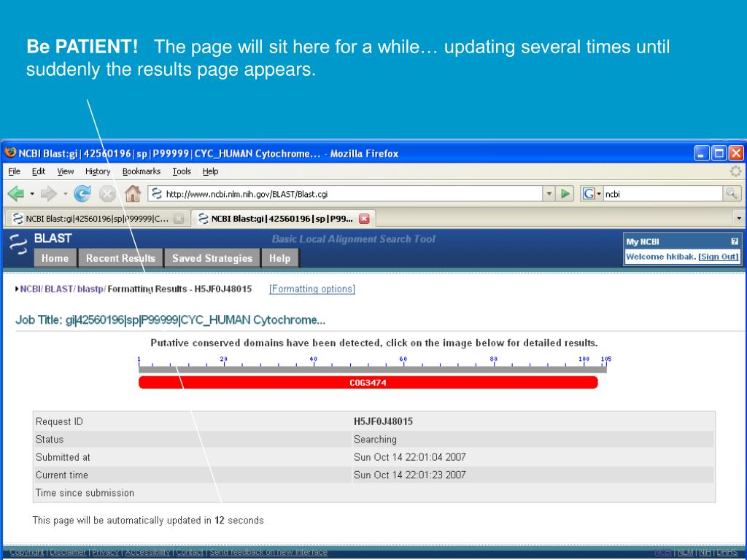Image resolution: width=747 pixels, height=560 pixels.
Task: Open the Google search engine selector
Action: click(x=592, y=194)
